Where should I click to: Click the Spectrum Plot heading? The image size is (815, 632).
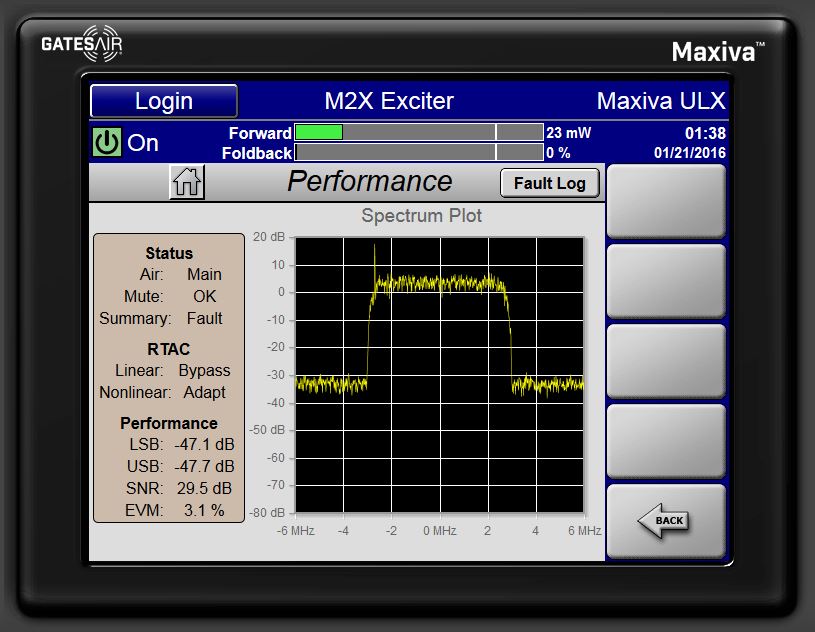click(422, 216)
